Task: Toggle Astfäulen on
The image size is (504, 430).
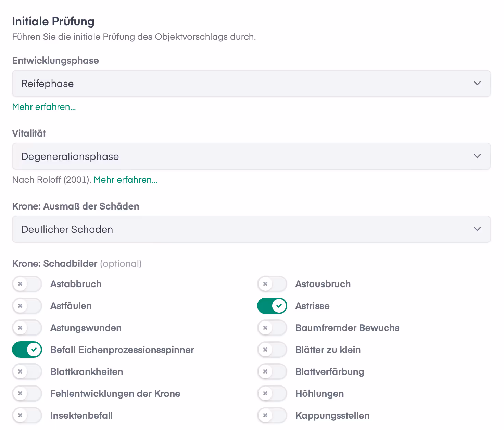Action: tap(27, 306)
